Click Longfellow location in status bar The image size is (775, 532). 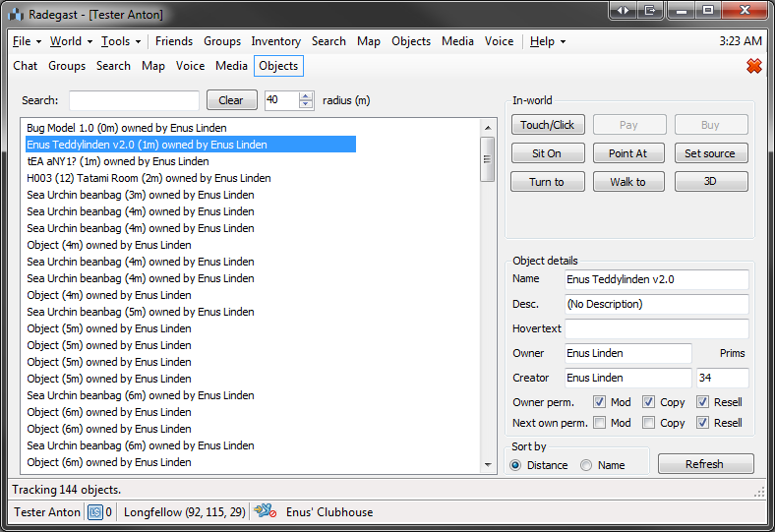click(x=184, y=512)
